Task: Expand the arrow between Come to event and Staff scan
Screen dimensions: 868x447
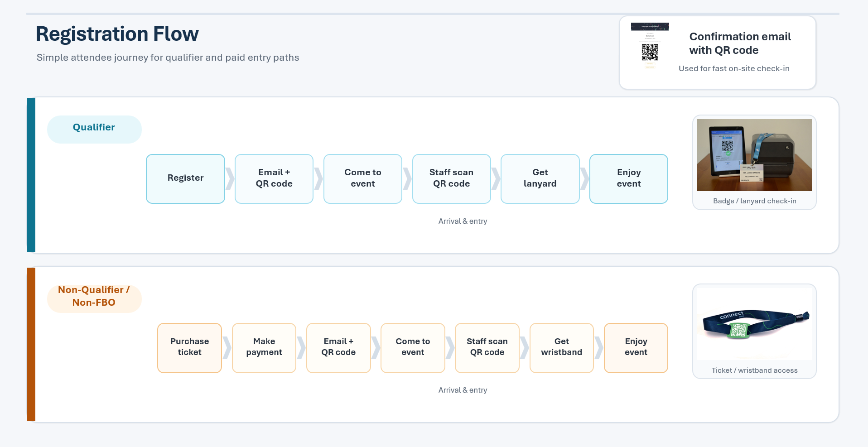Action: coord(407,178)
